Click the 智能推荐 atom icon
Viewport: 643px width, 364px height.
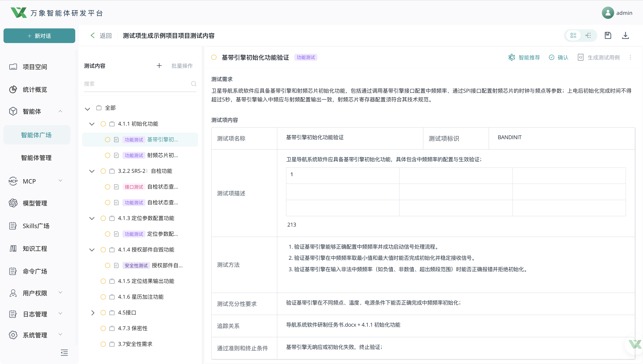click(x=512, y=57)
